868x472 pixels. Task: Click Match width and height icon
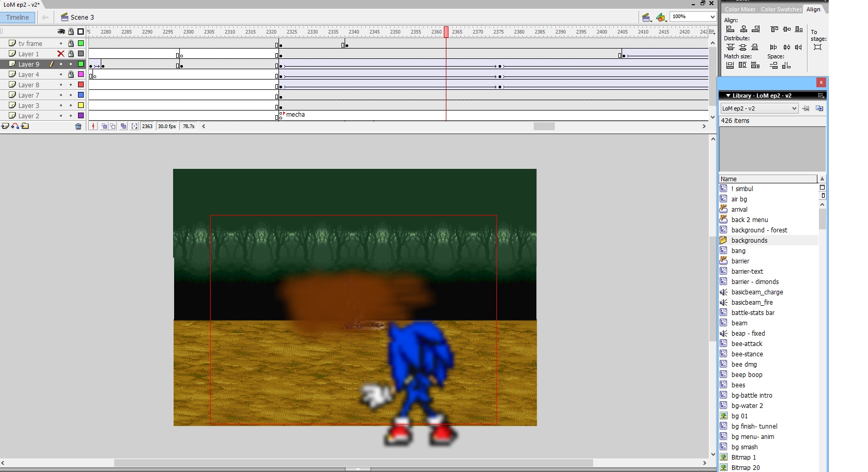coord(755,65)
